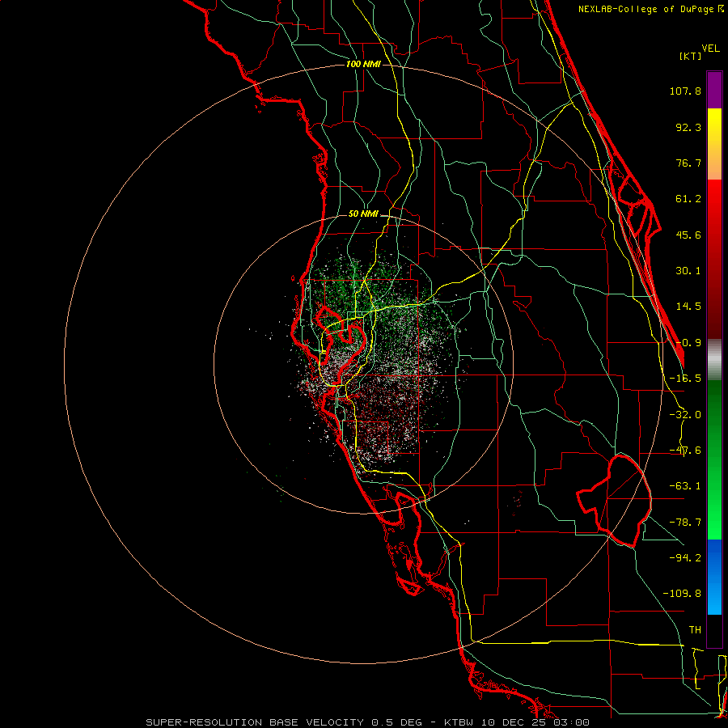Click the 100 NMI range ring label

(x=363, y=64)
